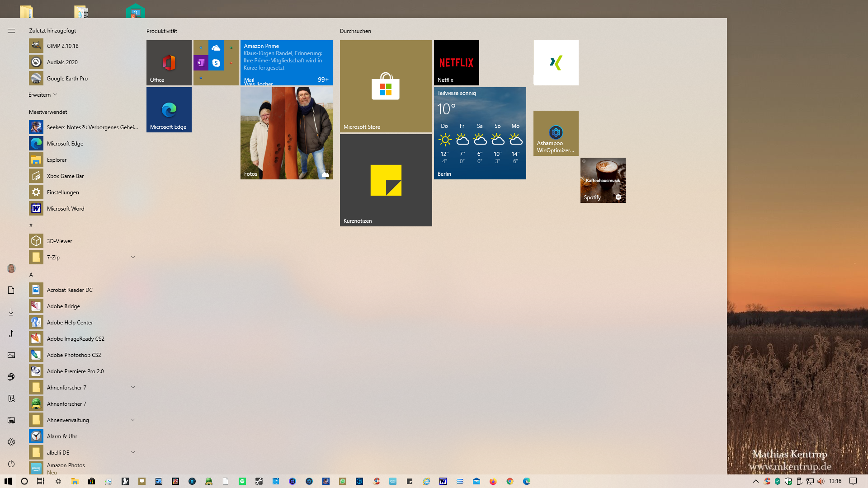The height and width of the screenshot is (488, 868).
Task: Launch Xbox Game Bar
Action: 84,176
